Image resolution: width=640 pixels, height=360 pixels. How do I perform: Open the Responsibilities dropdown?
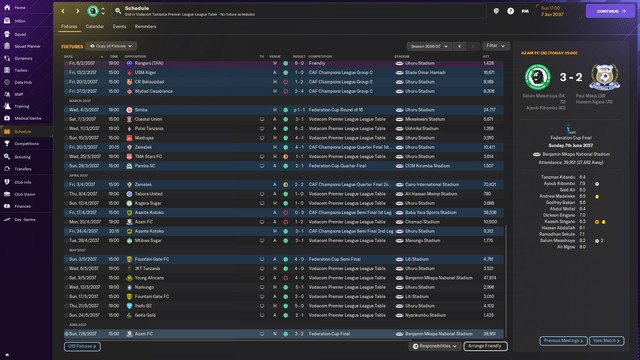(435, 346)
